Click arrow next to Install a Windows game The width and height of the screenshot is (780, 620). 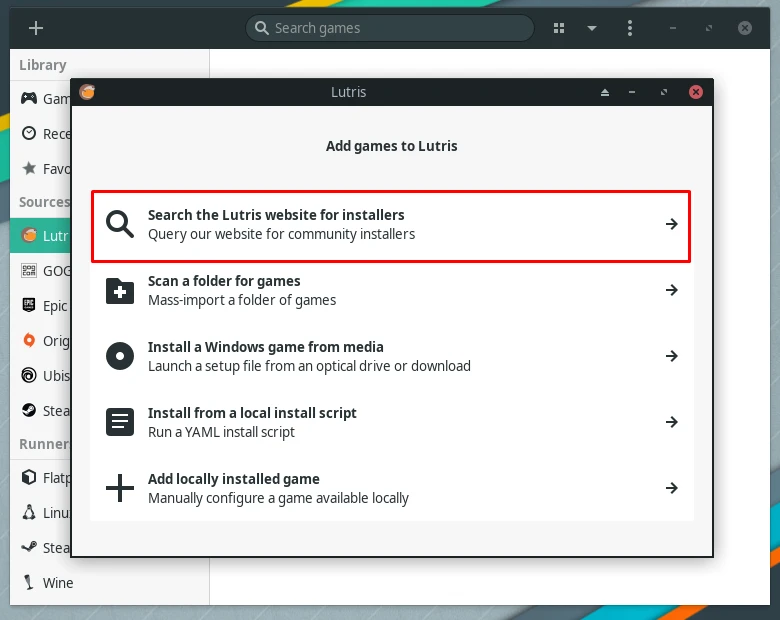(672, 356)
